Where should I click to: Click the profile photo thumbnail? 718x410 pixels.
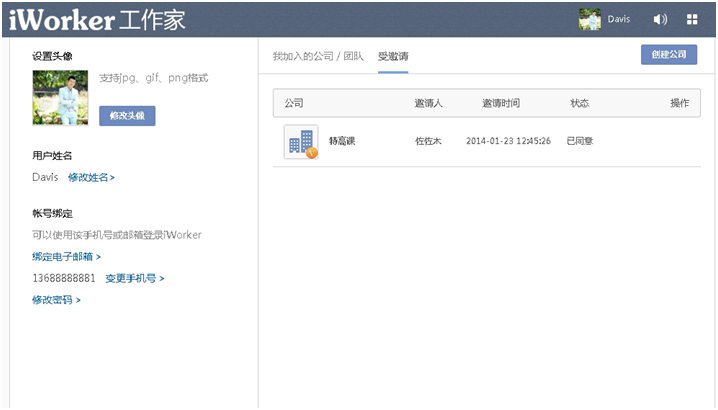click(x=60, y=98)
